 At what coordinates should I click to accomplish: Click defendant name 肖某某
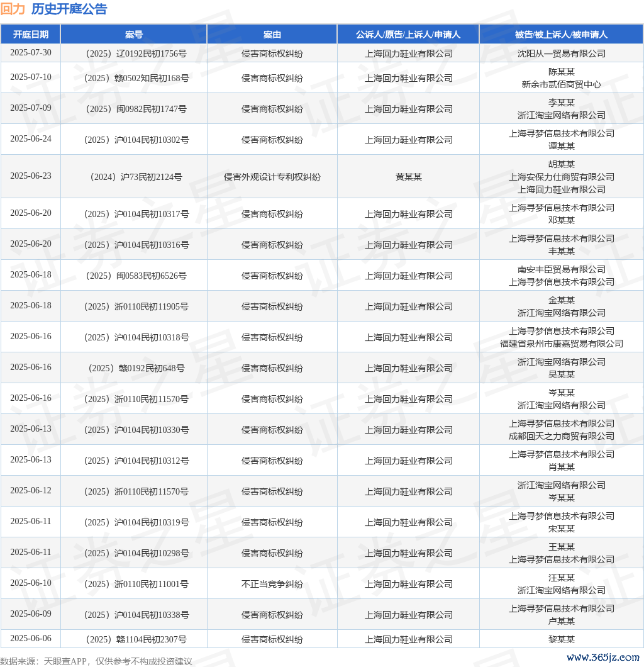562,467
